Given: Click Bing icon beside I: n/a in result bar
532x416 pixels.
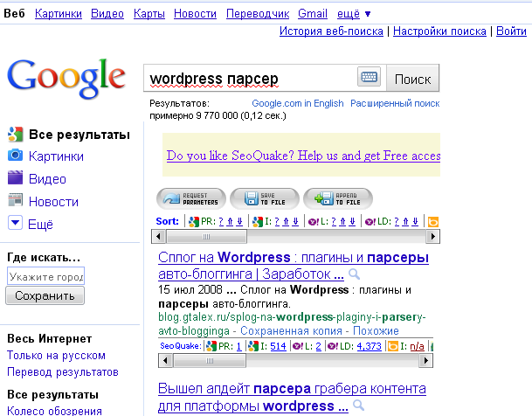Looking at the screenshot, I should tap(393, 346).
